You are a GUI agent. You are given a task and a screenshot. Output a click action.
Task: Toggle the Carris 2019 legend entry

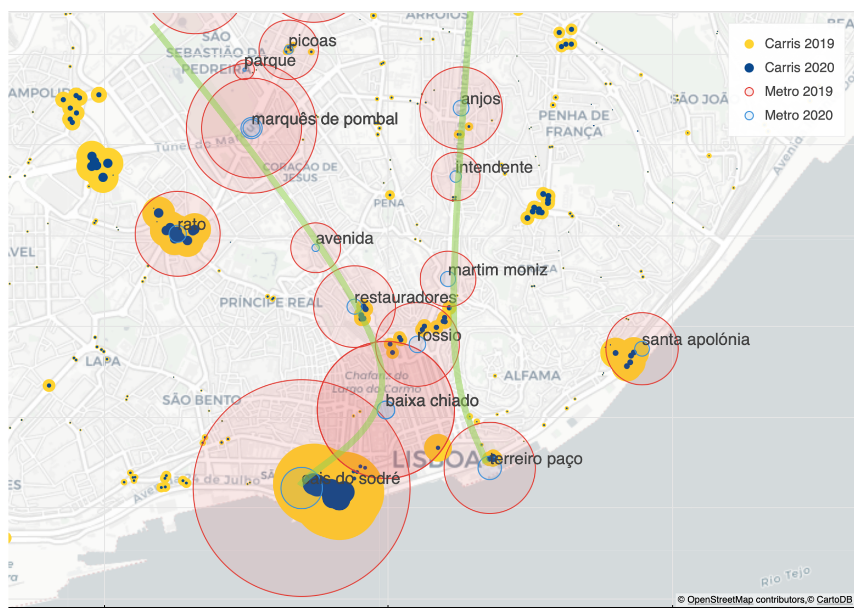tap(789, 43)
